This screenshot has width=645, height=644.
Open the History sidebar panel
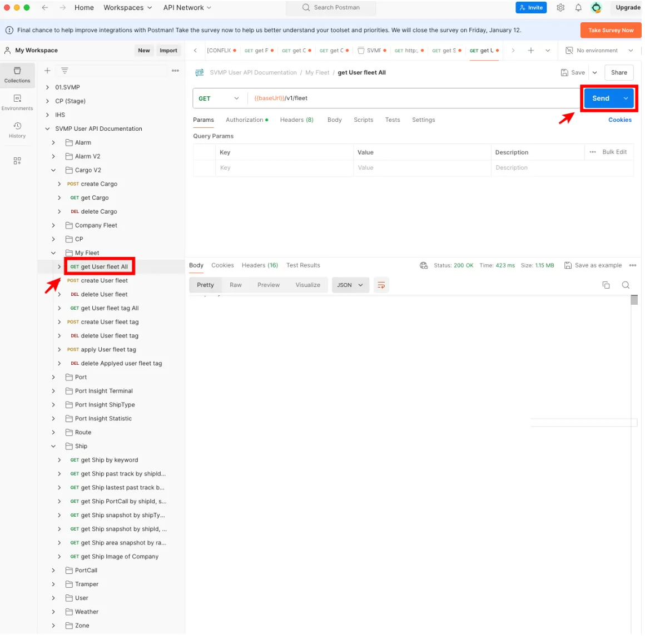[17, 131]
